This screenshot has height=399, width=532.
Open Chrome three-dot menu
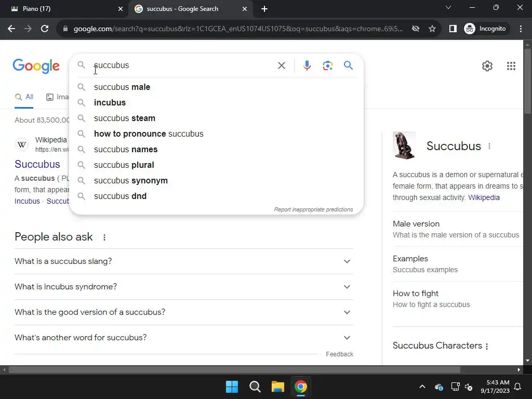click(x=521, y=29)
